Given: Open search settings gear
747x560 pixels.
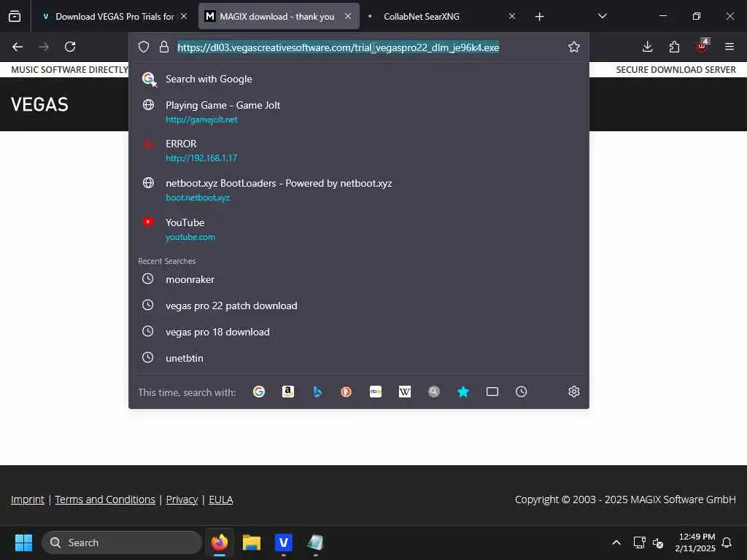Looking at the screenshot, I should click(x=574, y=392).
